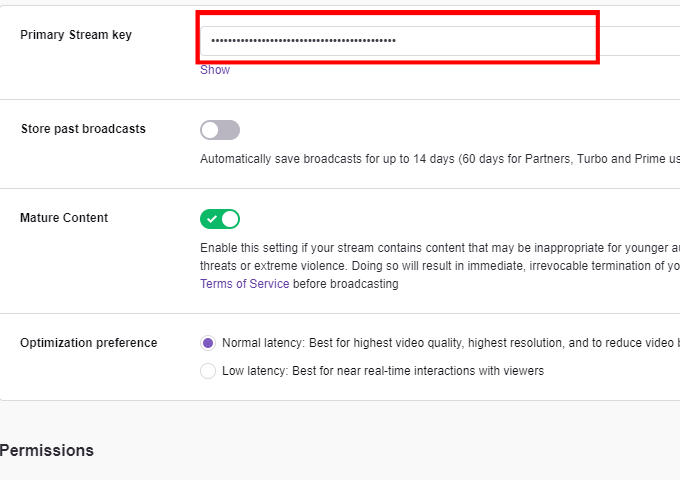Image resolution: width=680 pixels, height=480 pixels.
Task: Click the Permissions section heading
Action: point(47,450)
